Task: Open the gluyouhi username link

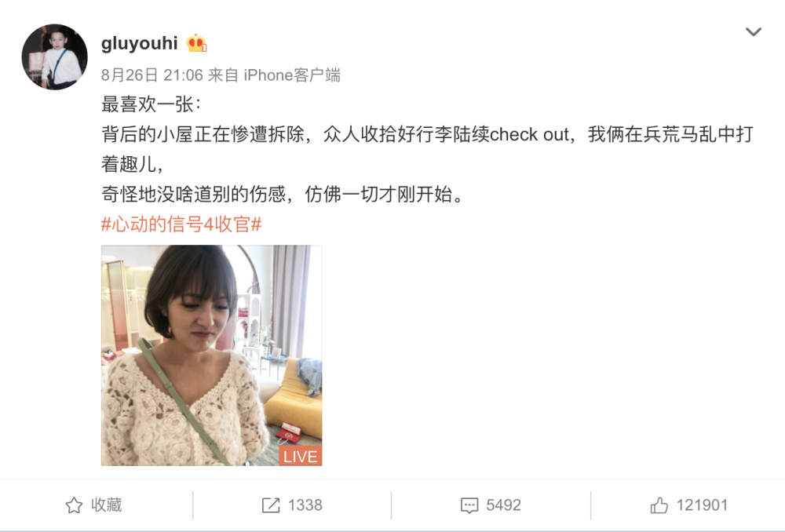Action: [x=139, y=43]
